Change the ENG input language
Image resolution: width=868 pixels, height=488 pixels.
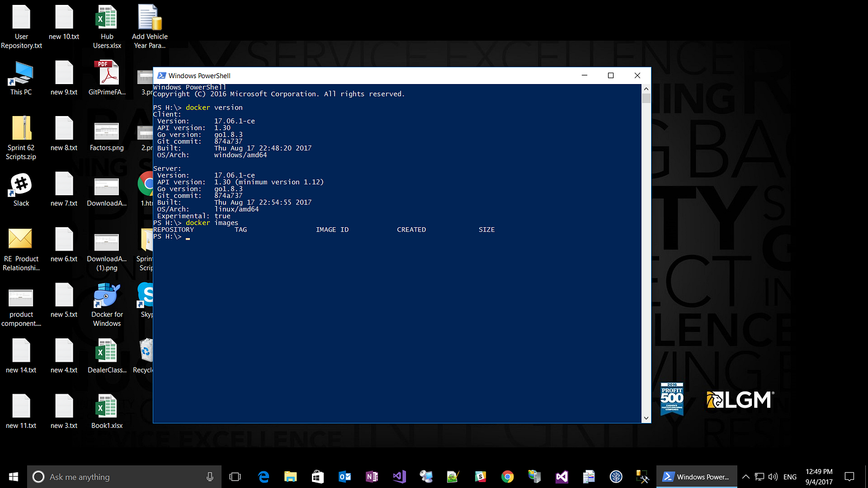pyautogui.click(x=790, y=477)
